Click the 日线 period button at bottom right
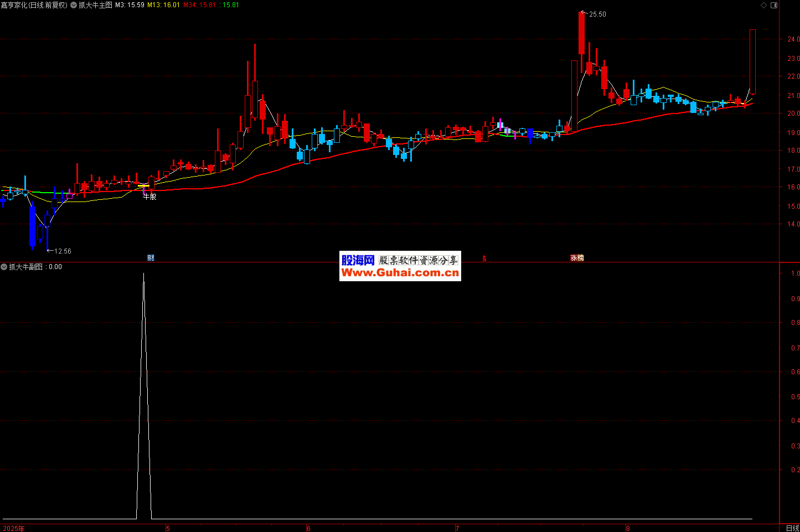 (792, 528)
